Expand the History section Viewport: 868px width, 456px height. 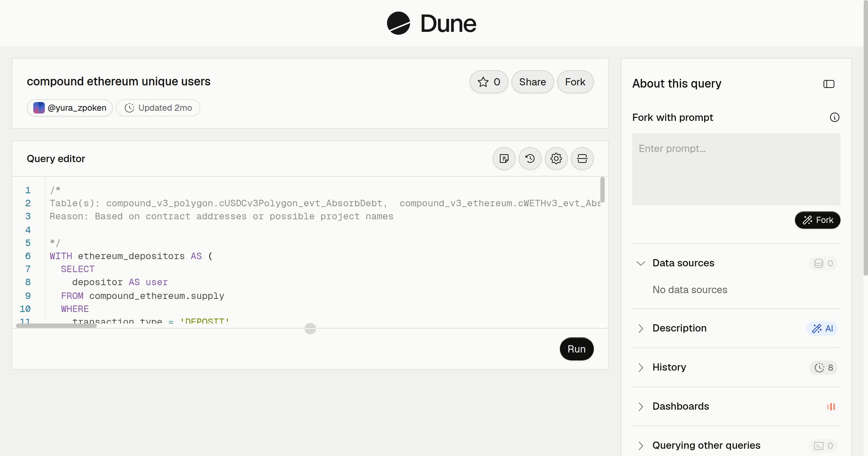click(x=641, y=367)
